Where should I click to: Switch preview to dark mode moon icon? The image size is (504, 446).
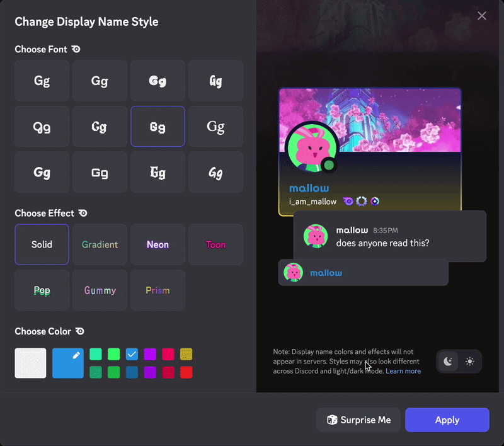(x=448, y=362)
